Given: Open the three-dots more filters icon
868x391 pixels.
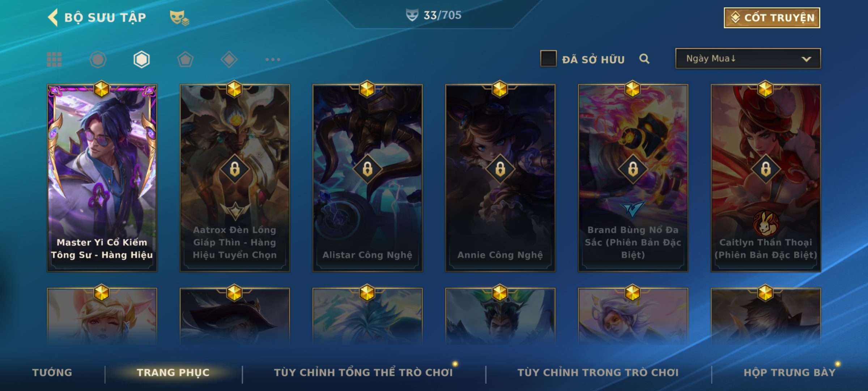Looking at the screenshot, I should tap(273, 59).
